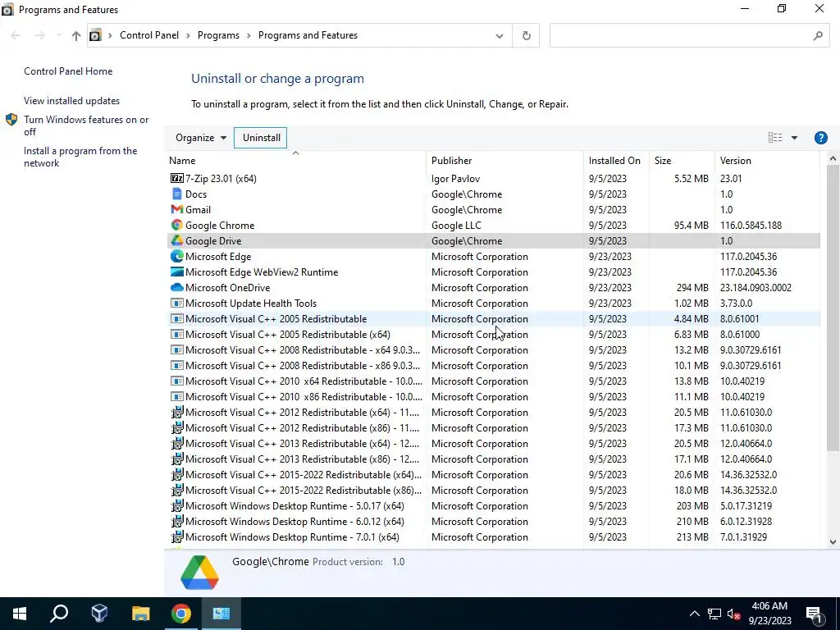Click Install a program from the network
The image size is (840, 630).
point(80,157)
